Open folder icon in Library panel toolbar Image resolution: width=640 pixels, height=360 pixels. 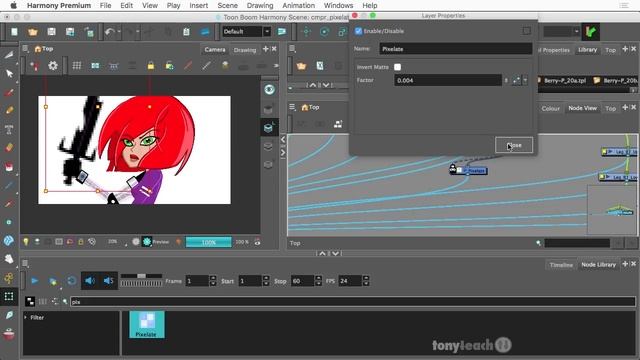click(x=301, y=66)
